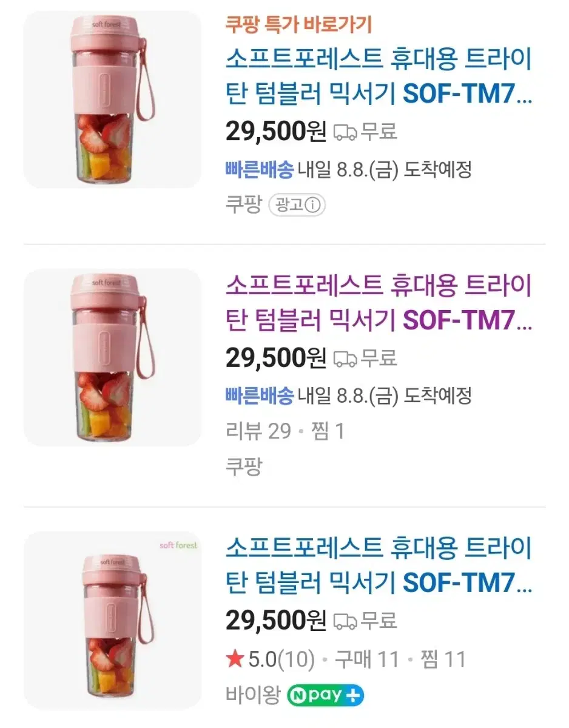Open first pink blender product thumbnail
569x728 pixels.
point(112,99)
